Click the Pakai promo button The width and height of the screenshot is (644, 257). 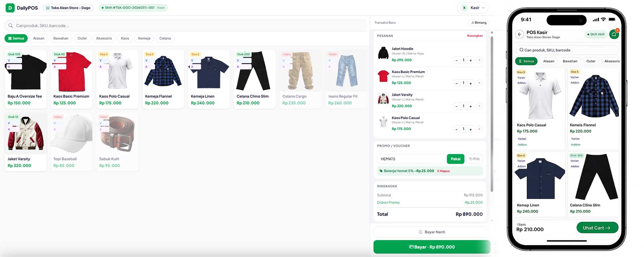456,159
